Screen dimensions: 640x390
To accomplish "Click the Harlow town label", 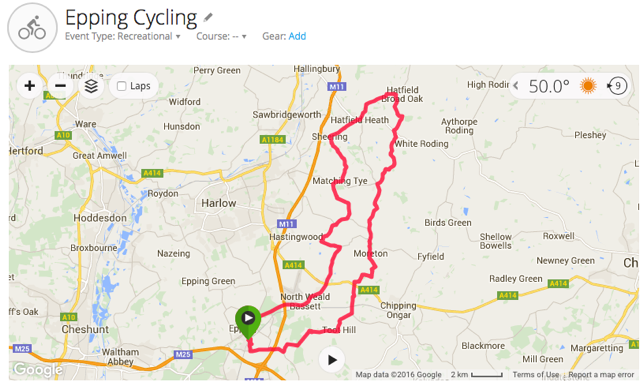I will pos(219,203).
